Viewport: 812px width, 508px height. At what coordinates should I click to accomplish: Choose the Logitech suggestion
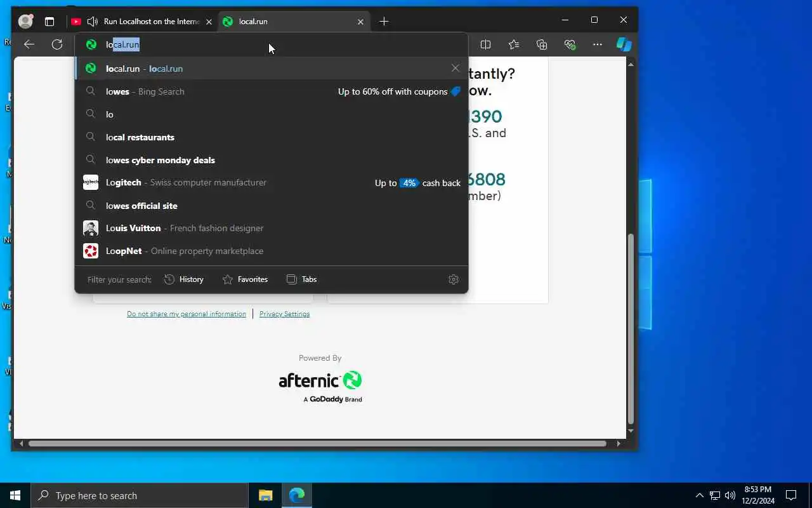click(x=272, y=182)
